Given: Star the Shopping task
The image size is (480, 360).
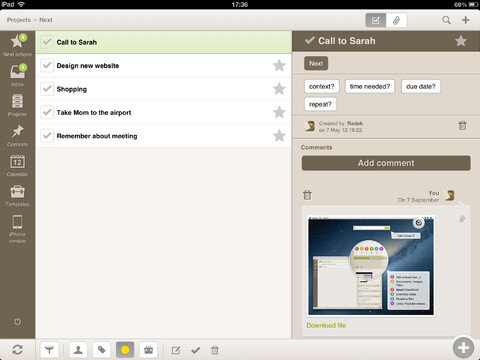Looking at the screenshot, I should [279, 89].
